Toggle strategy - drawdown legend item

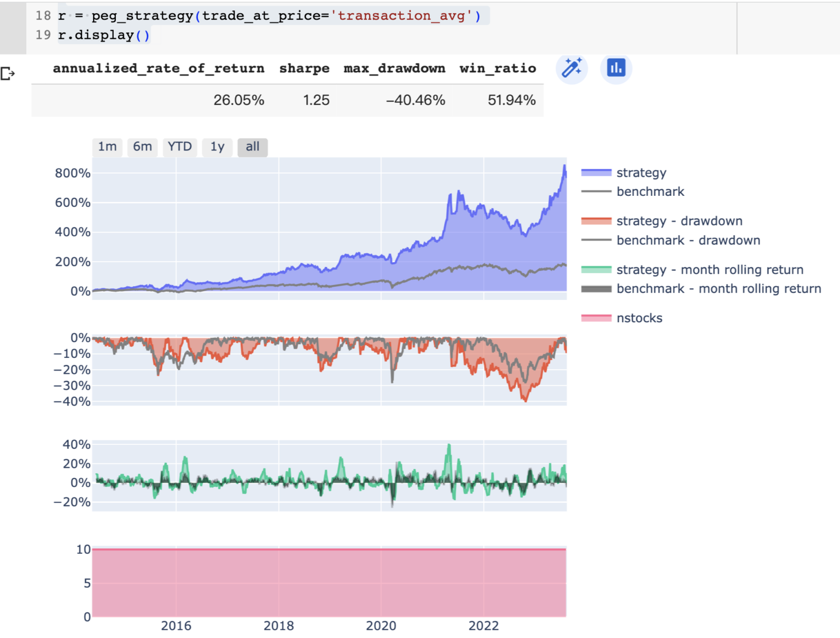click(679, 221)
